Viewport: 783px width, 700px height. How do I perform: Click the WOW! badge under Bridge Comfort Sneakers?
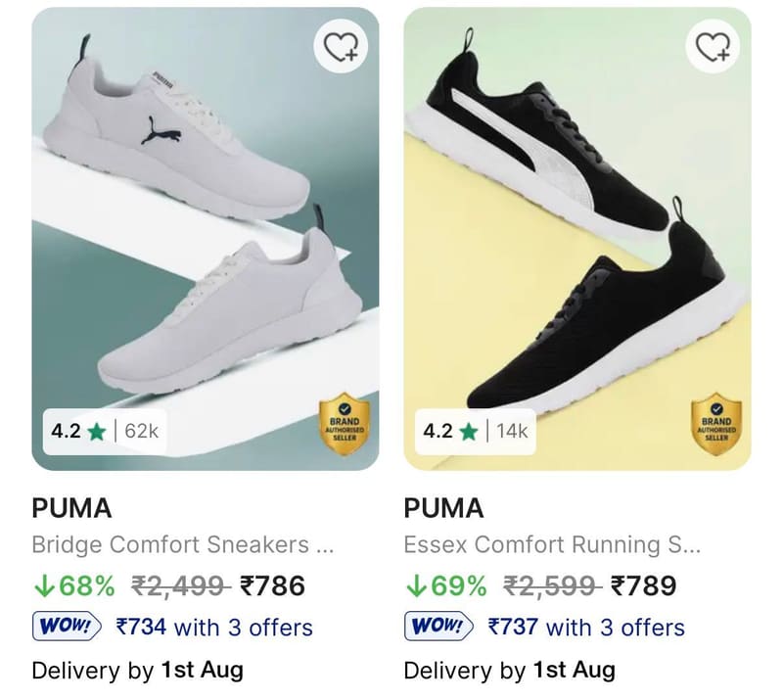pyautogui.click(x=67, y=626)
